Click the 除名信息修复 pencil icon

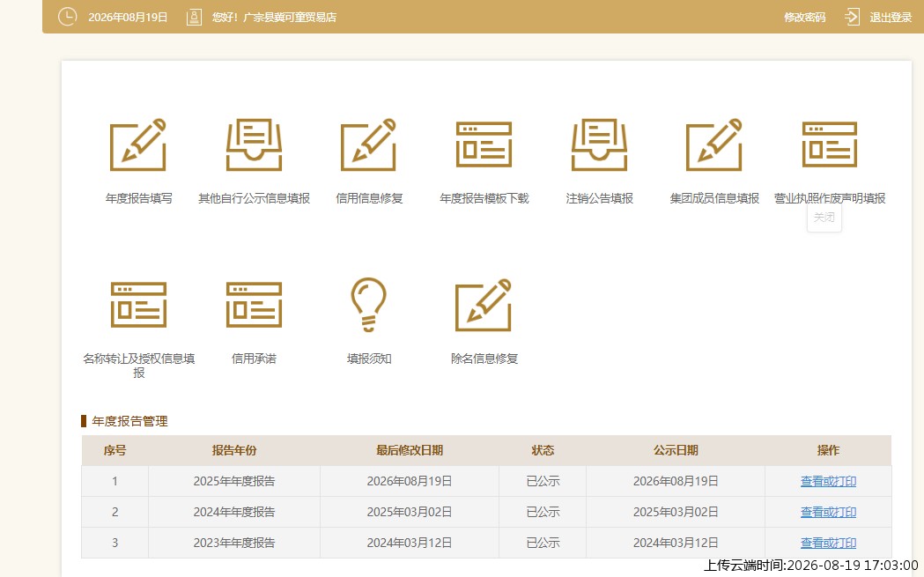(484, 305)
